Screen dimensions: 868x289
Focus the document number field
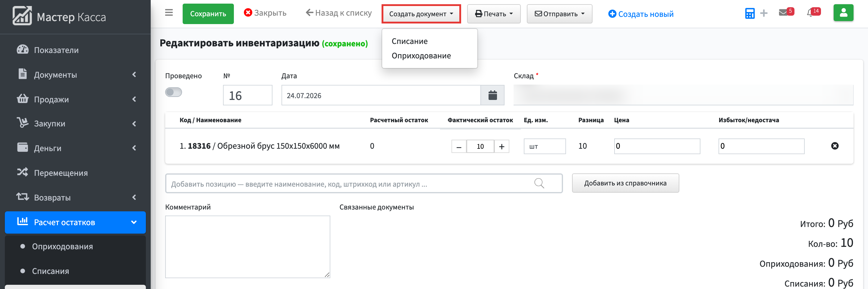coord(248,95)
